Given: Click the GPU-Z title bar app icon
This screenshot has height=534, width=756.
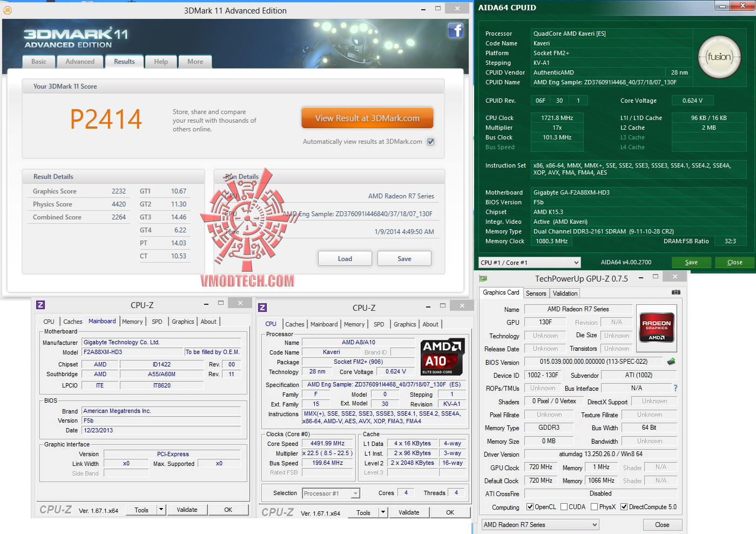Looking at the screenshot, I should tap(483, 278).
